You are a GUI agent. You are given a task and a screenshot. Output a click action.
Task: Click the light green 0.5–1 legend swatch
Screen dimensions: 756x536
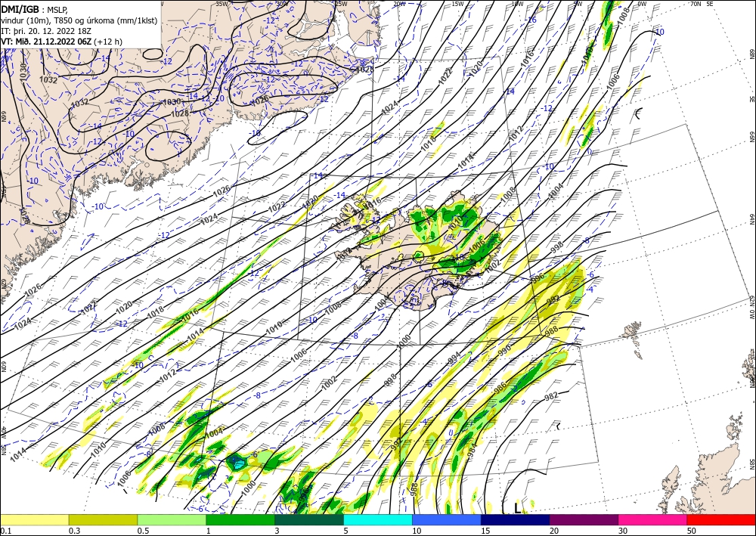172,519
